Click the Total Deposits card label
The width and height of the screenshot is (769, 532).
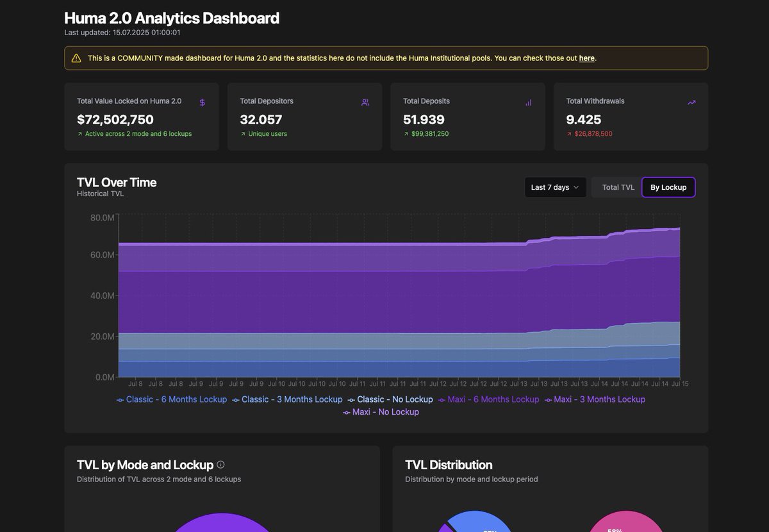point(426,101)
